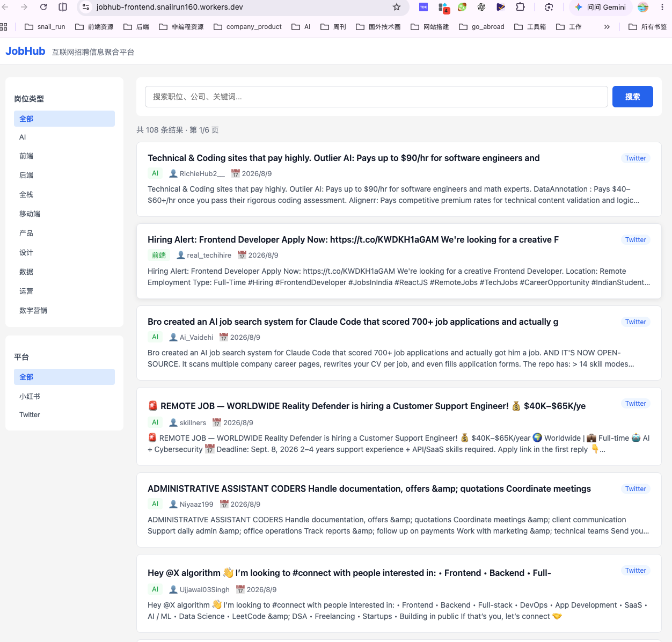Click author Ujjawal03Singh
The width and height of the screenshot is (672, 642).
[x=199, y=589]
